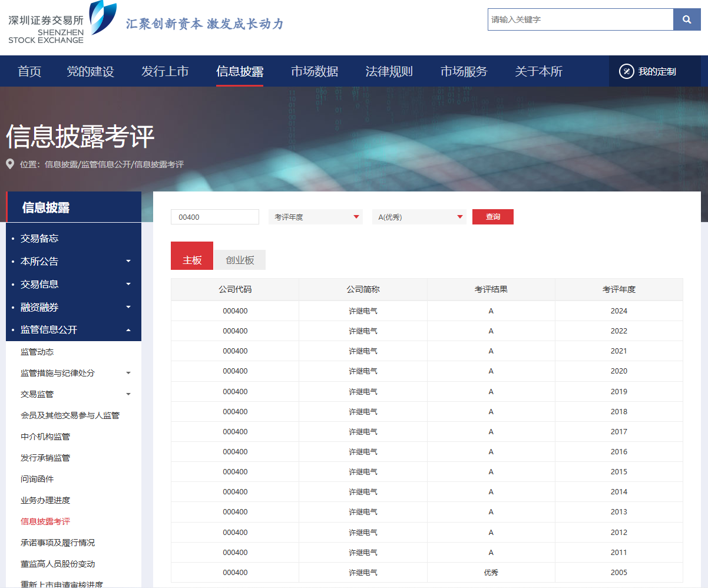
Task: Expand the 融资融券 sidebar section
Action: point(128,307)
